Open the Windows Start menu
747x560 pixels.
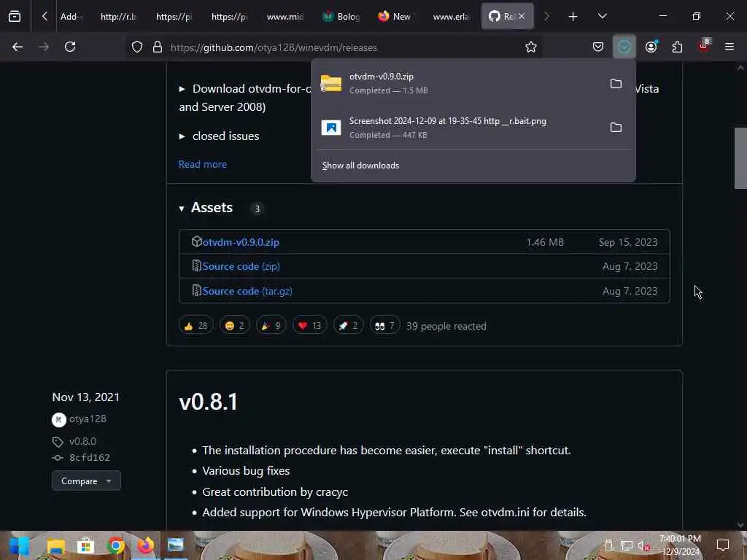point(19,545)
